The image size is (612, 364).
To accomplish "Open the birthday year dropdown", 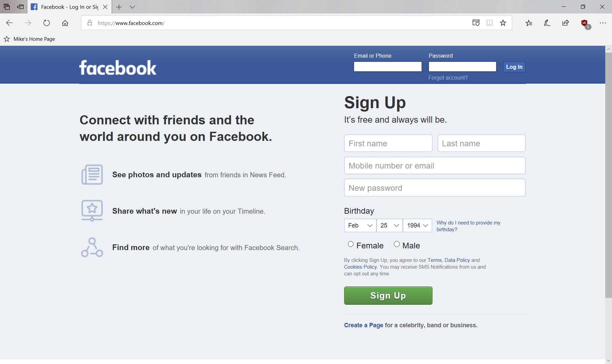I will 417,225.
